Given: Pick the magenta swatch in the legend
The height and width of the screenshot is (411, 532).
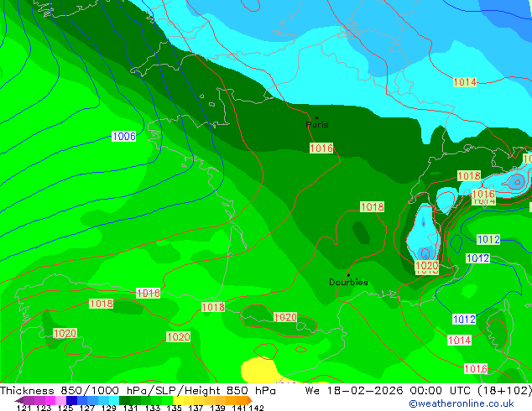Looking at the screenshot, I should coord(50,400).
